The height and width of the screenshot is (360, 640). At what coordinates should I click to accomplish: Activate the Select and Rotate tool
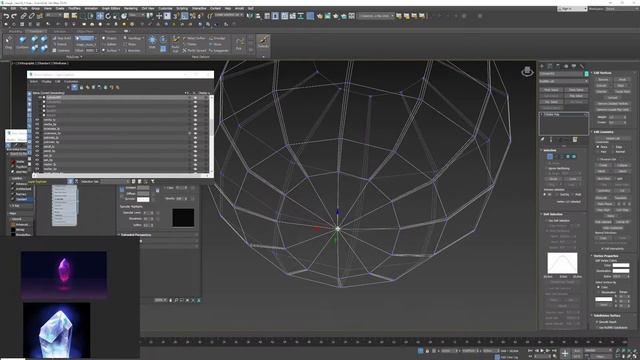click(x=108, y=16)
